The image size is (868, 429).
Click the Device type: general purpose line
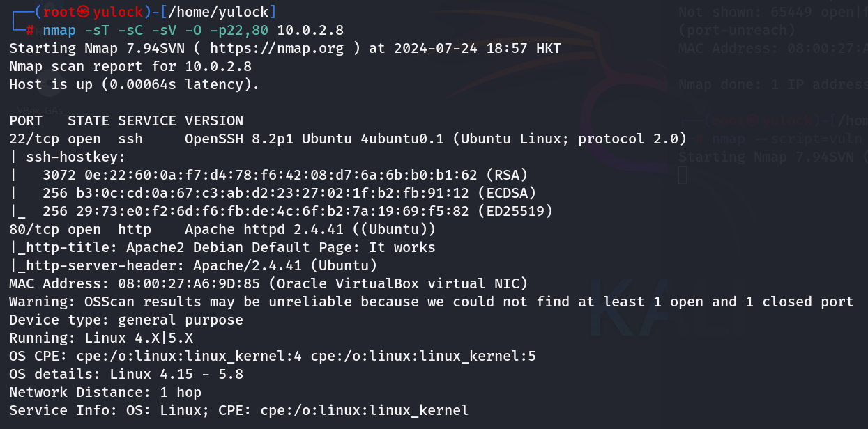pyautogui.click(x=126, y=320)
